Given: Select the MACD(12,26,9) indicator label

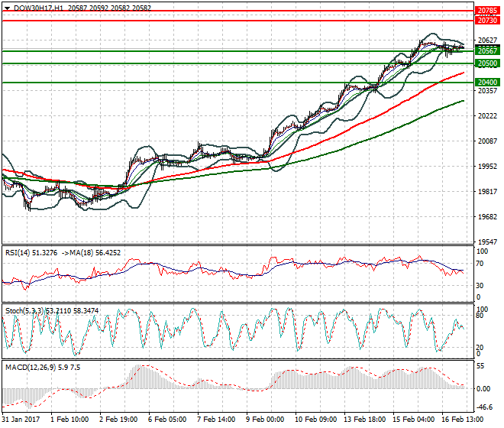Looking at the screenshot, I should (31, 368).
